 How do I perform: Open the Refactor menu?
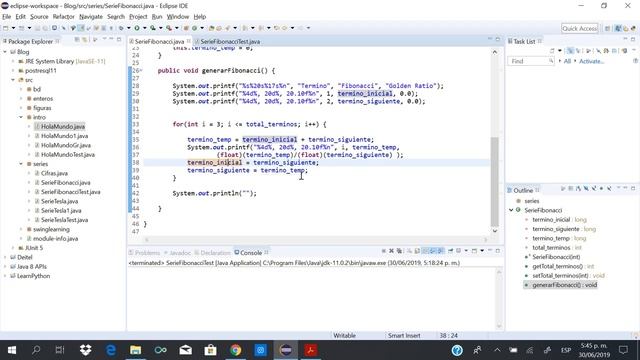click(x=64, y=17)
